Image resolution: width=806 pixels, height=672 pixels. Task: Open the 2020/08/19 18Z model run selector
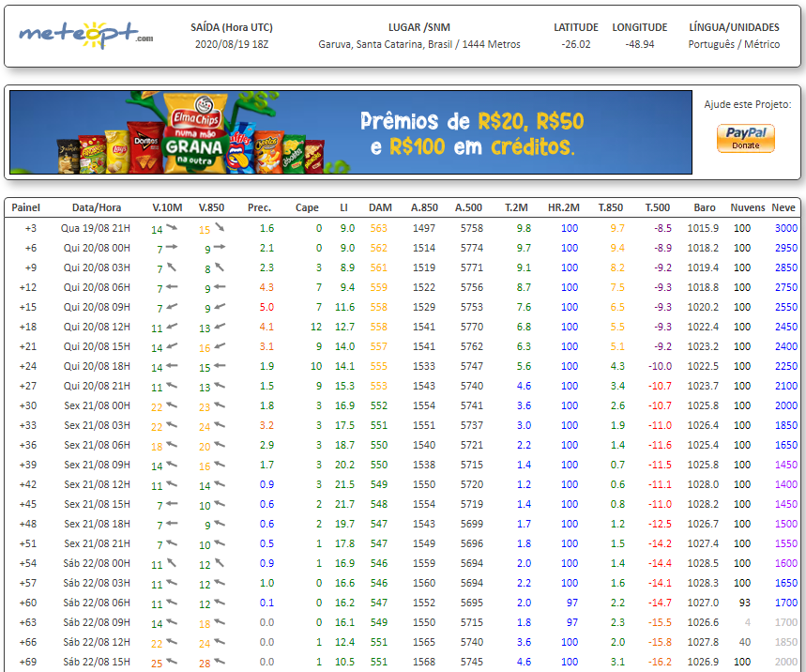tap(231, 44)
